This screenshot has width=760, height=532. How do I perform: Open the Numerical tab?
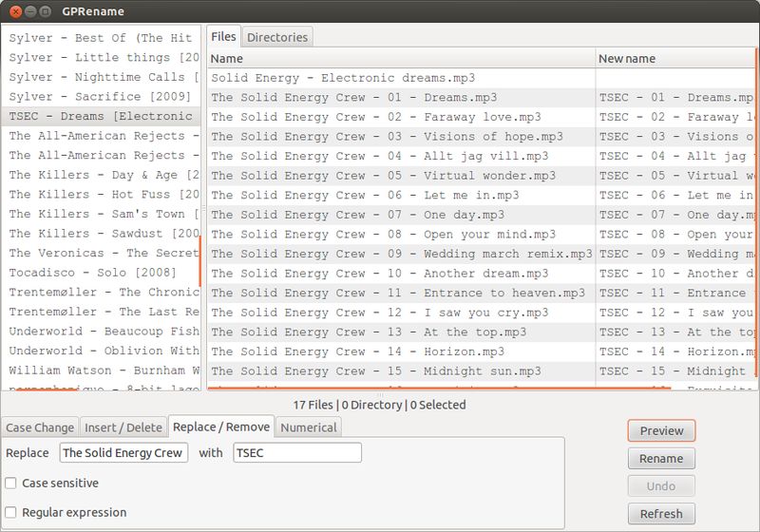(308, 427)
